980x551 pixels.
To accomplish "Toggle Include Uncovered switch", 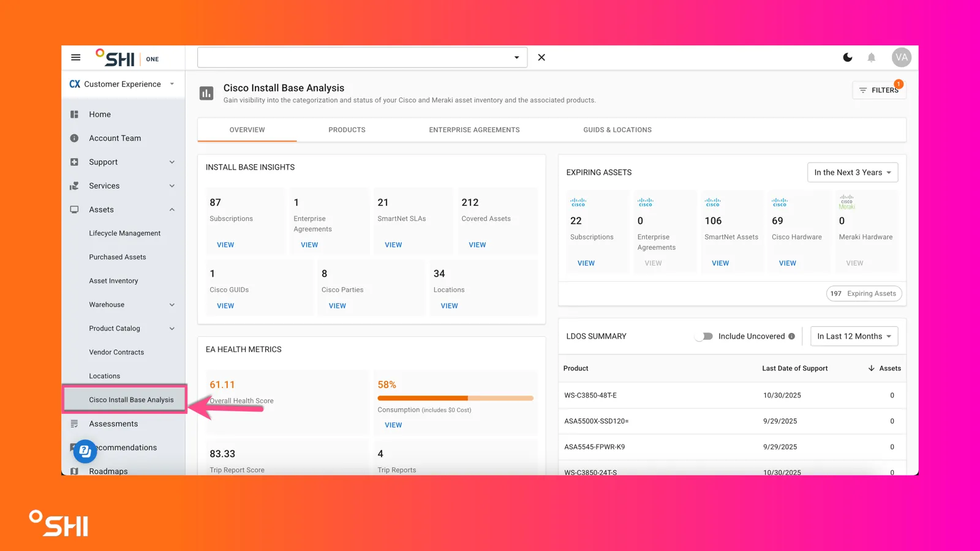I will 704,336.
